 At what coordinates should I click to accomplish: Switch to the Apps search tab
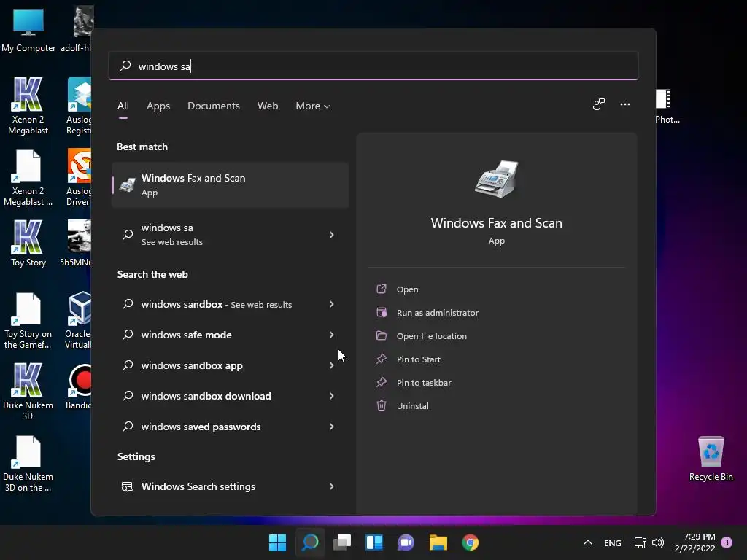158,106
